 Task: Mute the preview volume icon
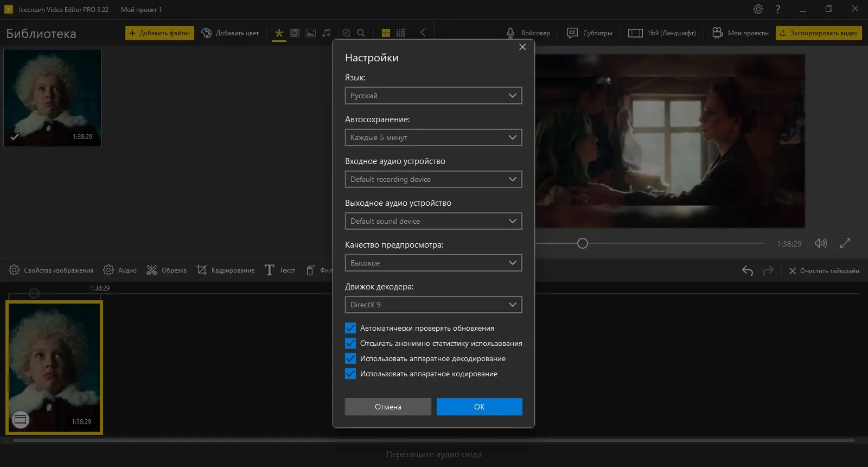pos(820,244)
